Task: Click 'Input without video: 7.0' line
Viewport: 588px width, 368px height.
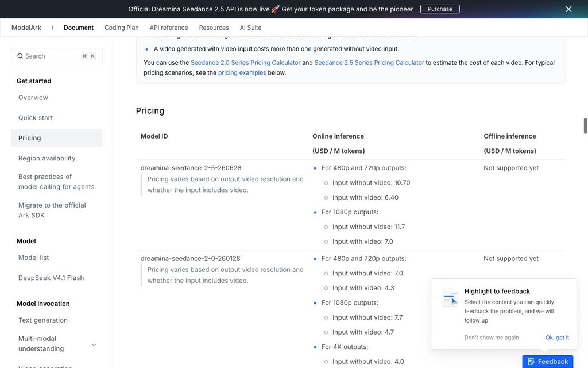Action: 367,273
